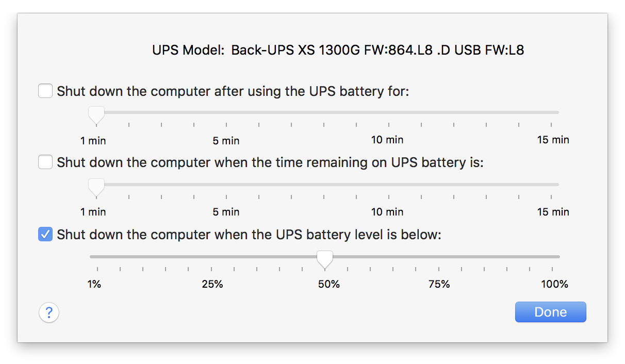Click the 50% label under the battery level slider

pos(329,284)
